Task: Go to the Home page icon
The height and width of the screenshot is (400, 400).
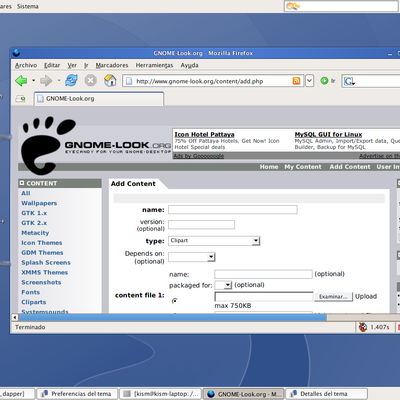Action: (x=110, y=80)
